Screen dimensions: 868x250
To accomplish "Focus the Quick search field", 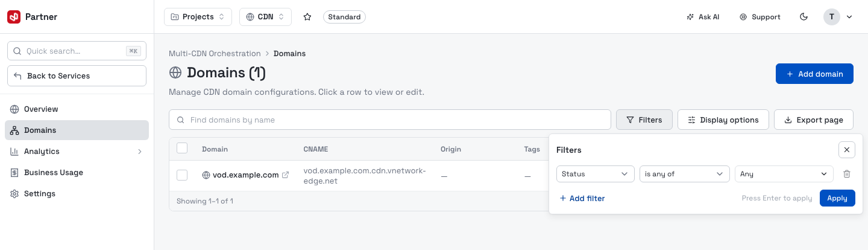I will [x=77, y=51].
